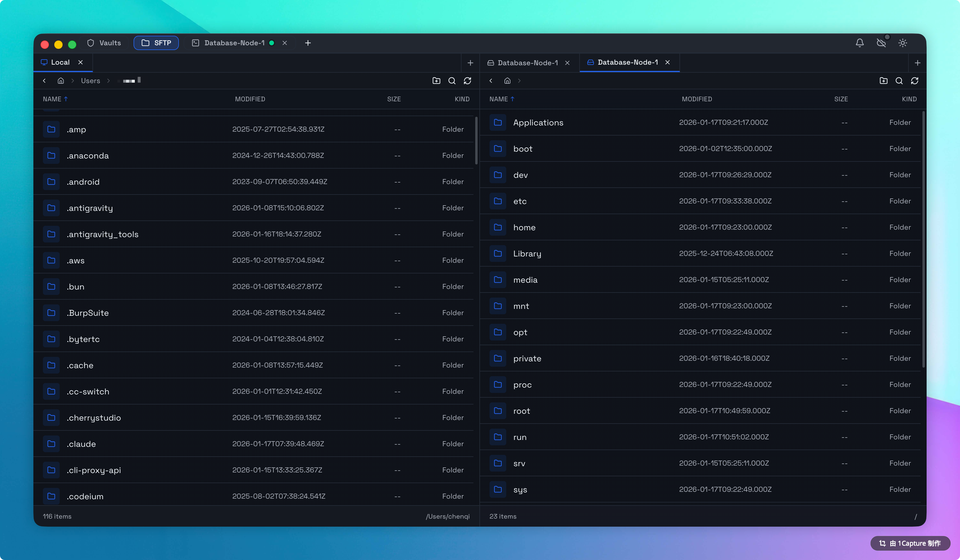Create a new folder on the remote server
The width and height of the screenshot is (960, 560).
(884, 81)
